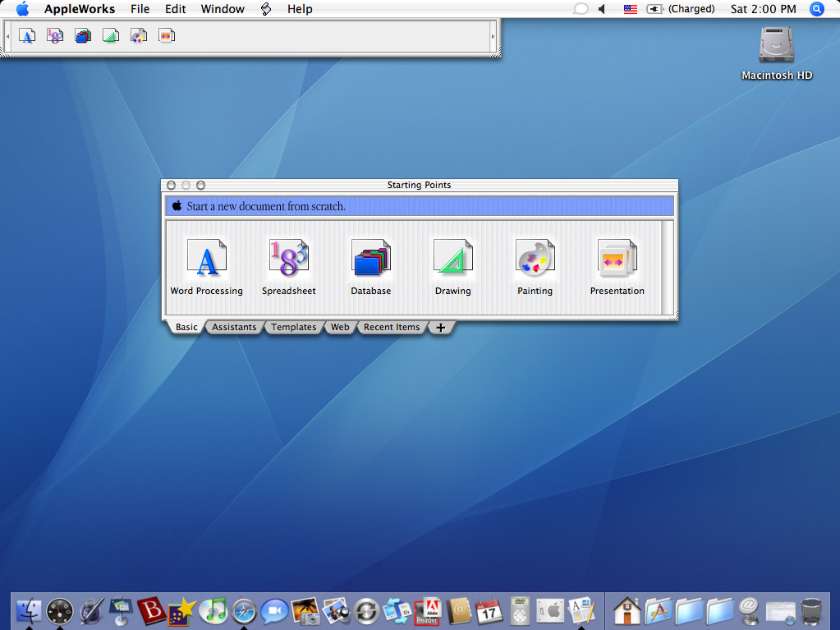Open the Web tab

click(x=340, y=327)
